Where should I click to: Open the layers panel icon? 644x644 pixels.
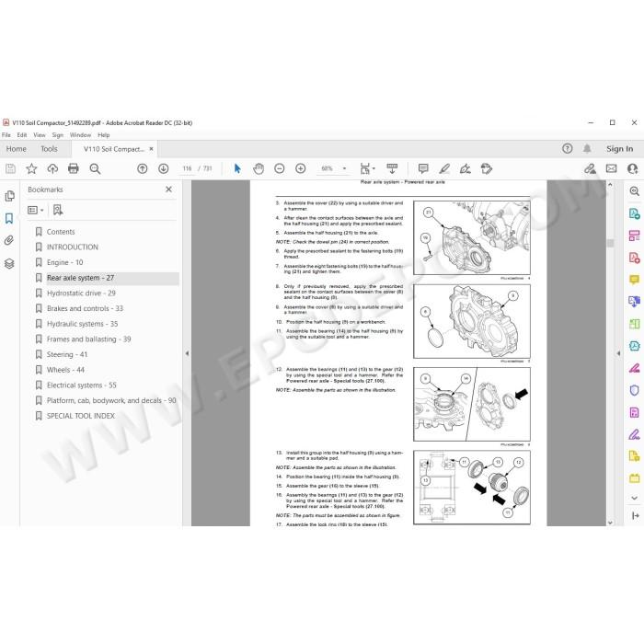[9, 263]
